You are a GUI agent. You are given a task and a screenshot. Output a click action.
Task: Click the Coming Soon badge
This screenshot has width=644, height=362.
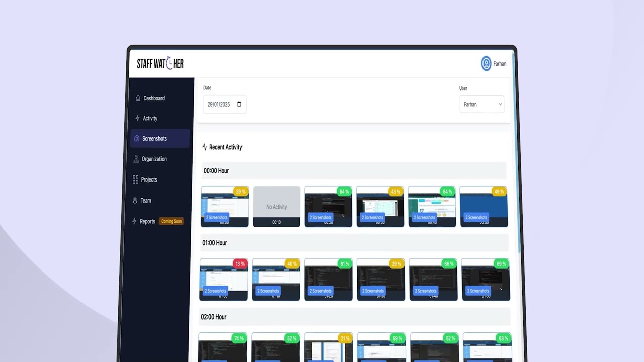click(x=171, y=221)
